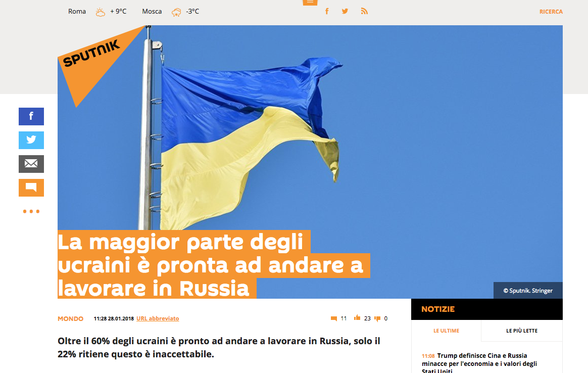
Task: Click the © Sputnik. Stringer credit
Action: 528,291
